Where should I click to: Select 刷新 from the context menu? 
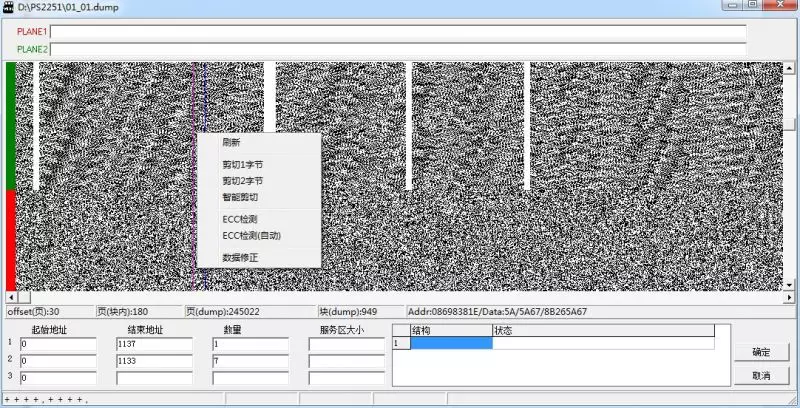(231, 143)
